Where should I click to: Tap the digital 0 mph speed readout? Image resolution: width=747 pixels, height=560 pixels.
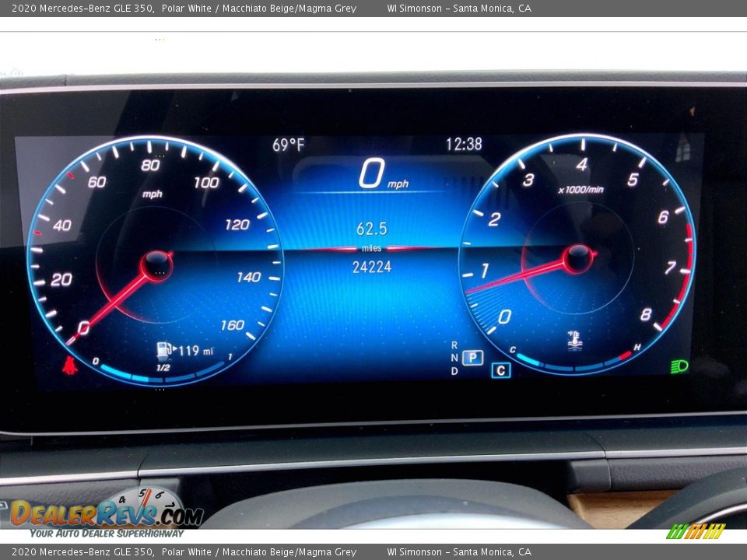[384, 174]
